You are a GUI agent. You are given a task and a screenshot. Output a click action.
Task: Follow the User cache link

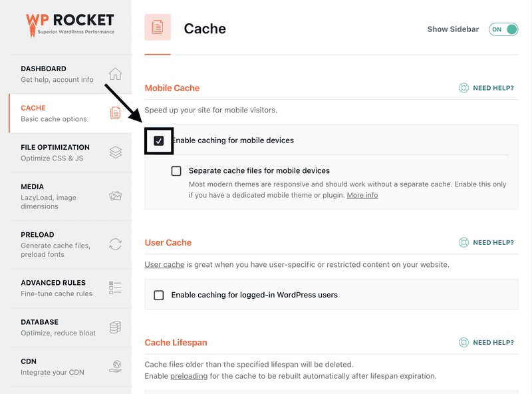[x=164, y=265]
